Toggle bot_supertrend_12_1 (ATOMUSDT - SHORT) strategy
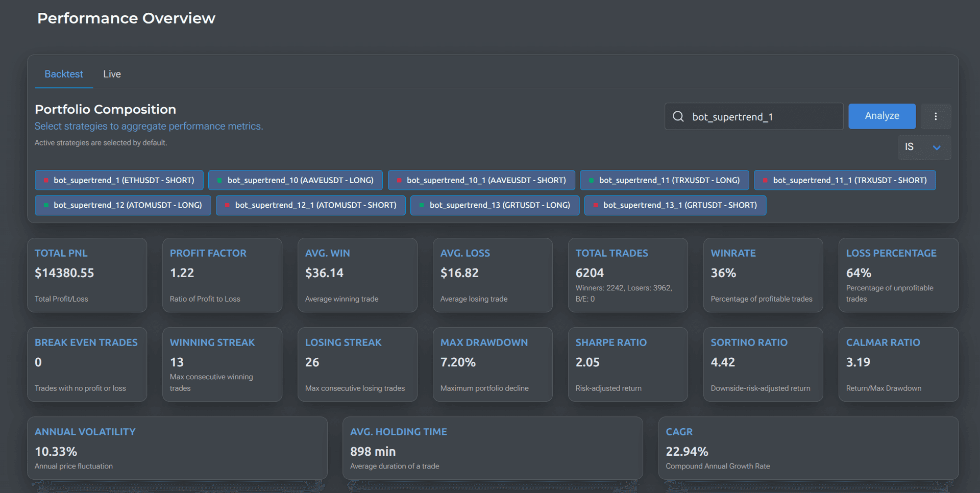The height and width of the screenshot is (493, 980). pos(310,205)
